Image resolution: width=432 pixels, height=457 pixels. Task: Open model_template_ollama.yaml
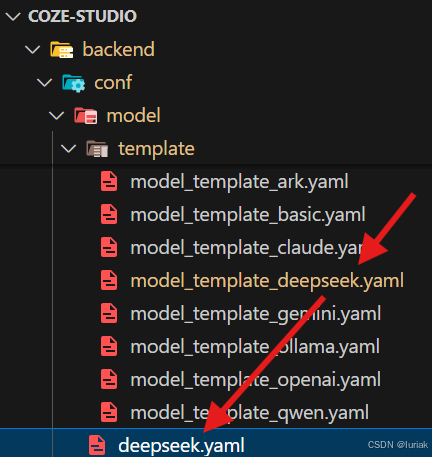click(x=255, y=347)
